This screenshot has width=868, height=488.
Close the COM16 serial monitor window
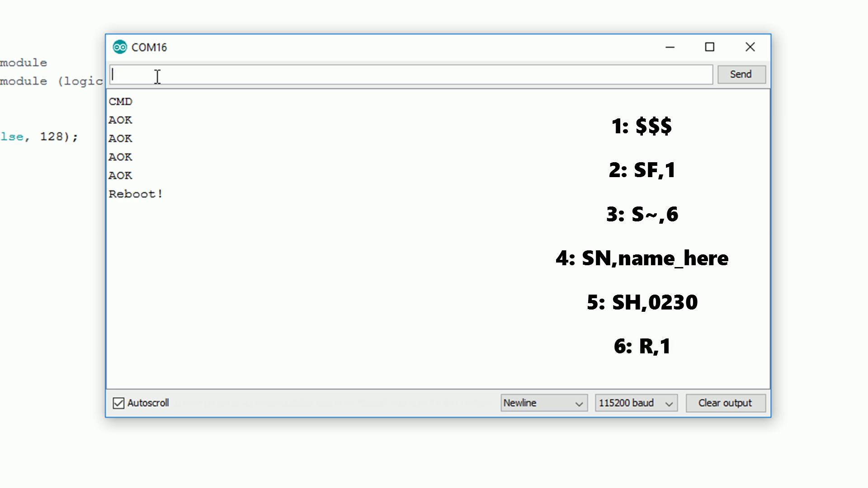[x=750, y=47]
